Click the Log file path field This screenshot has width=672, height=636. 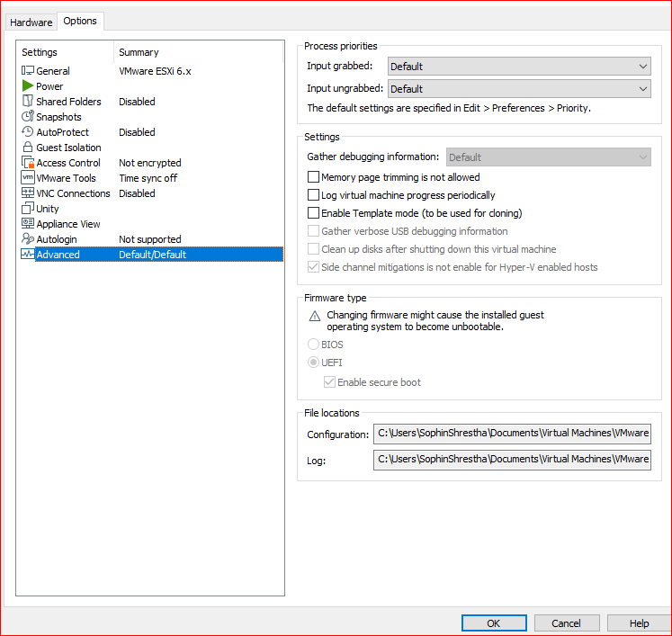coord(512,460)
